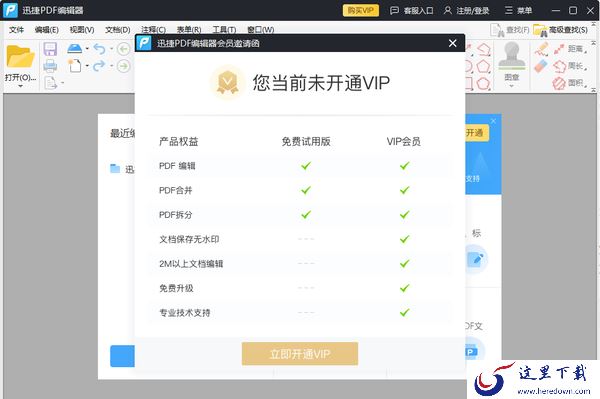Select the Pencil drawing tool
The image size is (600, 399).
(541, 49)
